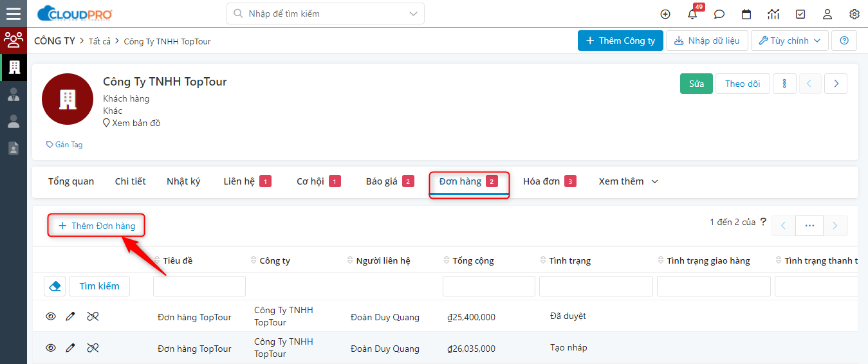868x364 pixels.
Task: Open the tasks checkmark icon
Action: [800, 14]
